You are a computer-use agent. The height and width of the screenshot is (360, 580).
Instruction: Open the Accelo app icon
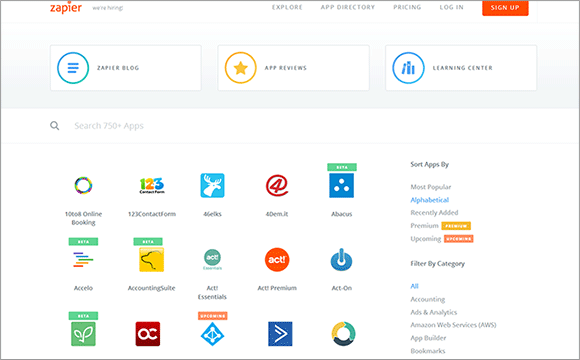tap(83, 259)
